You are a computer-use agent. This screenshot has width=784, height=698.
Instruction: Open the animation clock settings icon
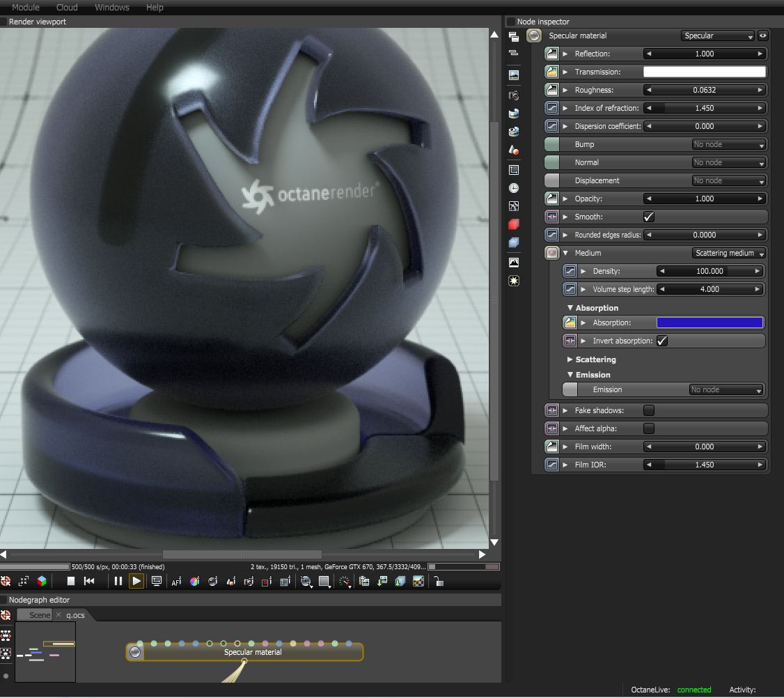coord(514,188)
